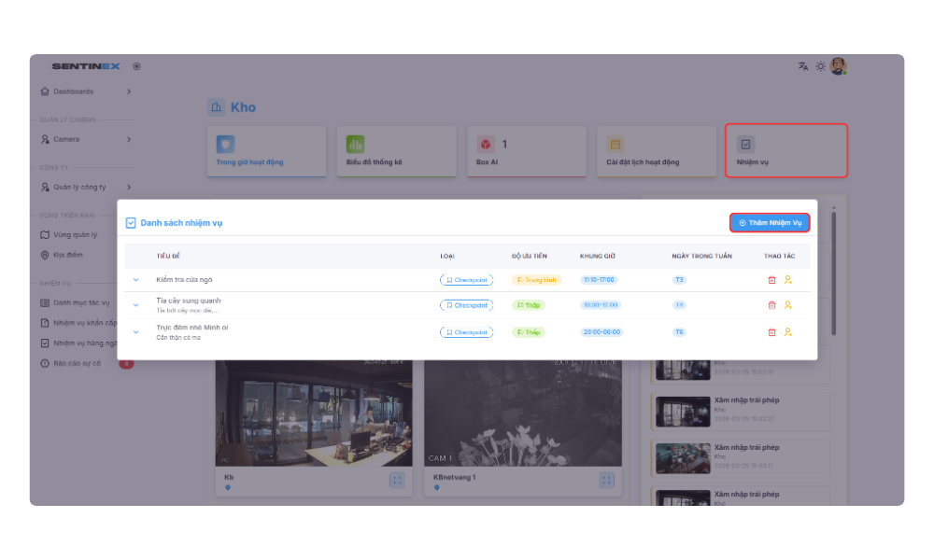Open the user avatar in header
The height and width of the screenshot is (560, 934).
838,66
